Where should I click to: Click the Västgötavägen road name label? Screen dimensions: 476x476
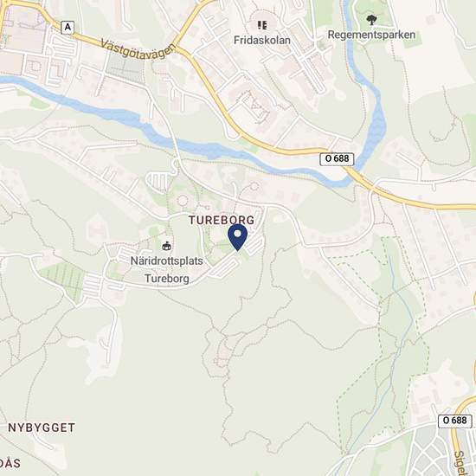[x=138, y=50]
